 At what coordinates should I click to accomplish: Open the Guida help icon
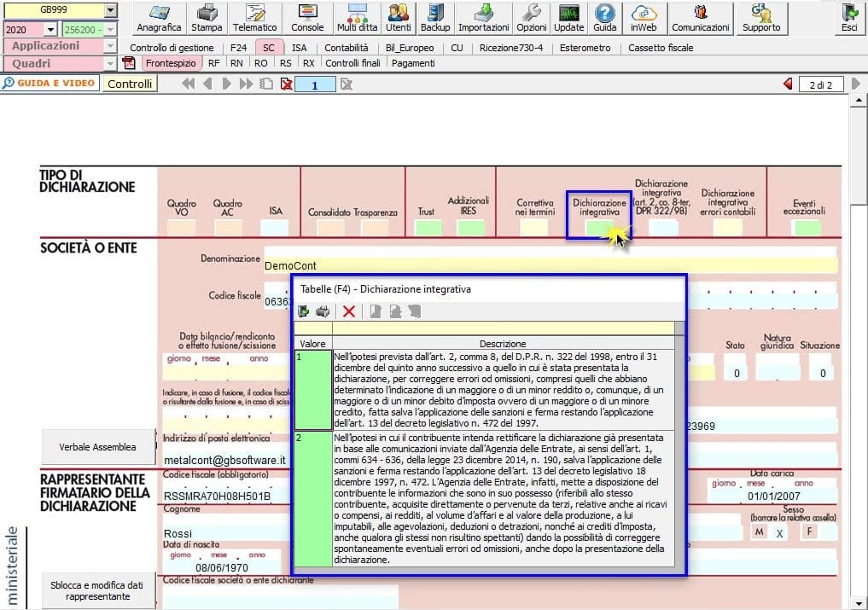coord(604,18)
